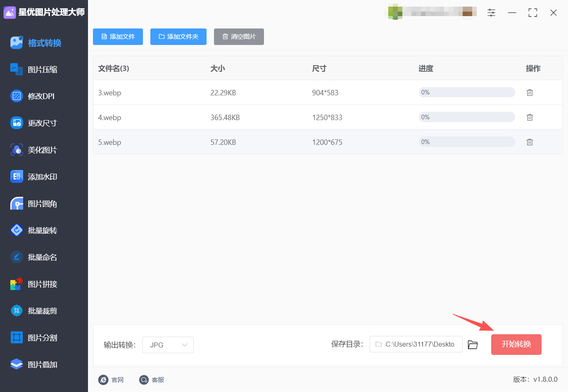
Task: Click the blurred user account area
Action: (432, 12)
